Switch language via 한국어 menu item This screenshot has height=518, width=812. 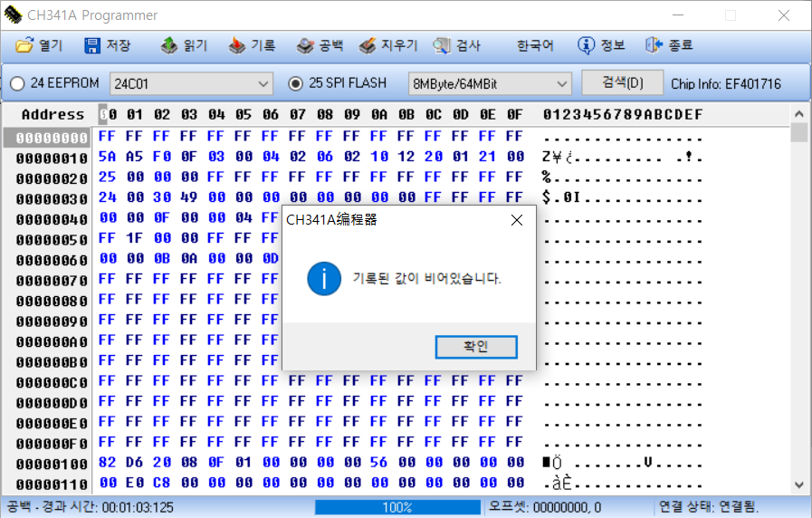click(x=535, y=45)
